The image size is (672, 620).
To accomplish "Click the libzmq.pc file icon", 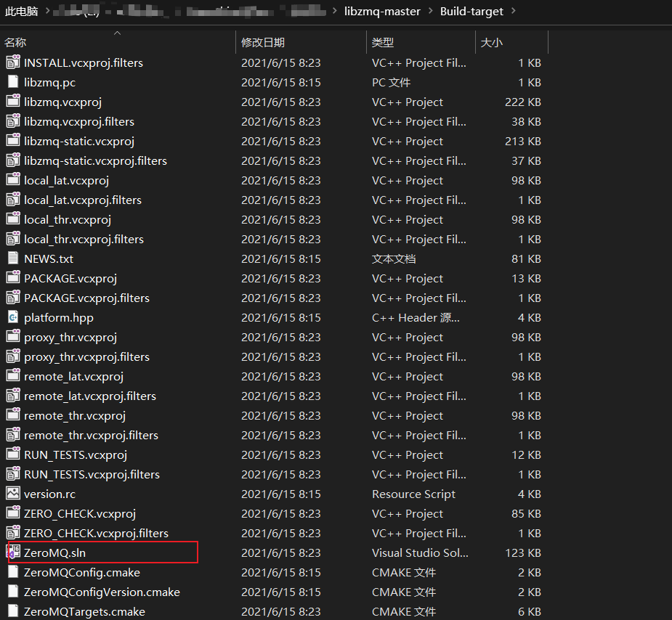I will 11,82.
